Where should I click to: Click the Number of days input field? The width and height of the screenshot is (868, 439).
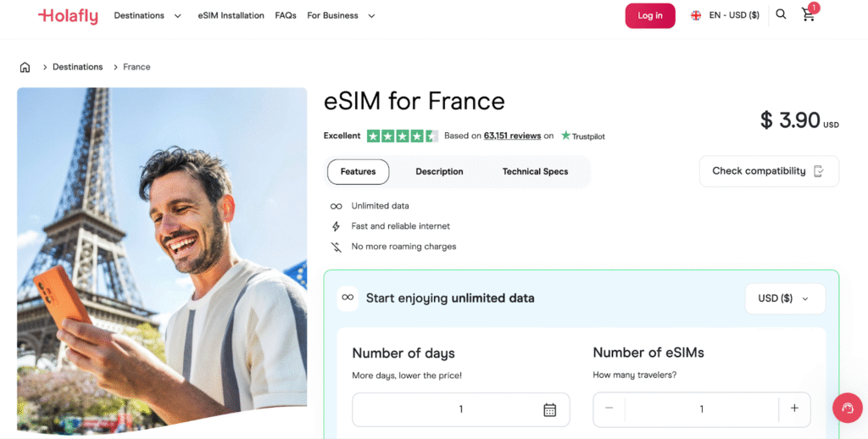pyautogui.click(x=449, y=409)
